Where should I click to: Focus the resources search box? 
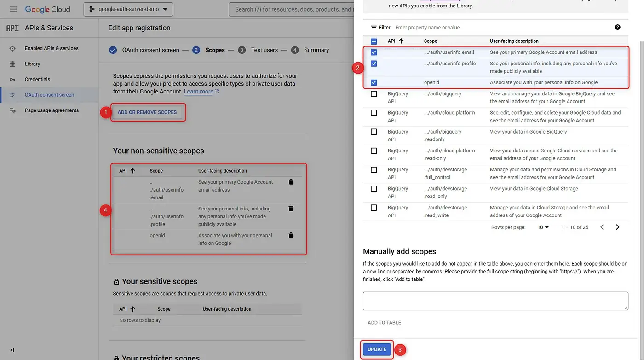[291, 9]
